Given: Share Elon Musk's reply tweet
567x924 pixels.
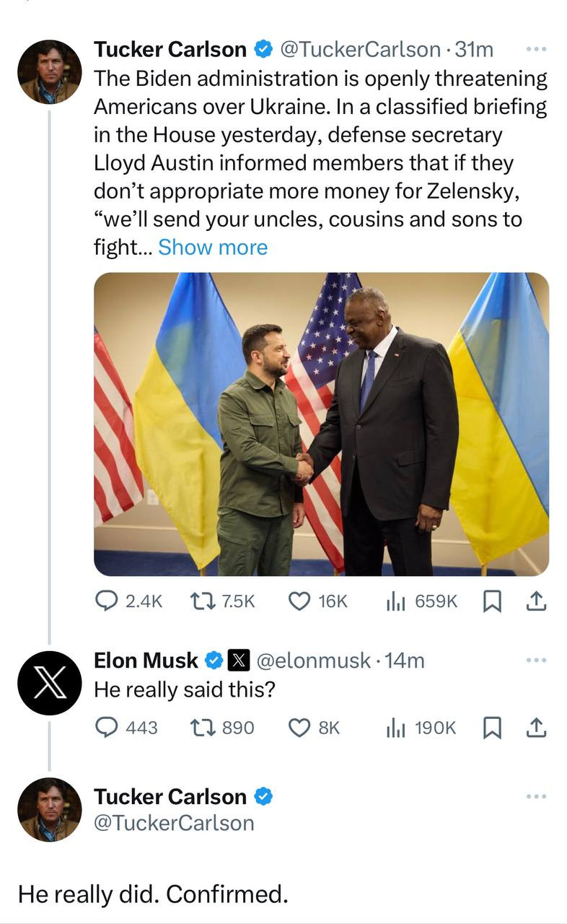Looking at the screenshot, I should click(536, 728).
